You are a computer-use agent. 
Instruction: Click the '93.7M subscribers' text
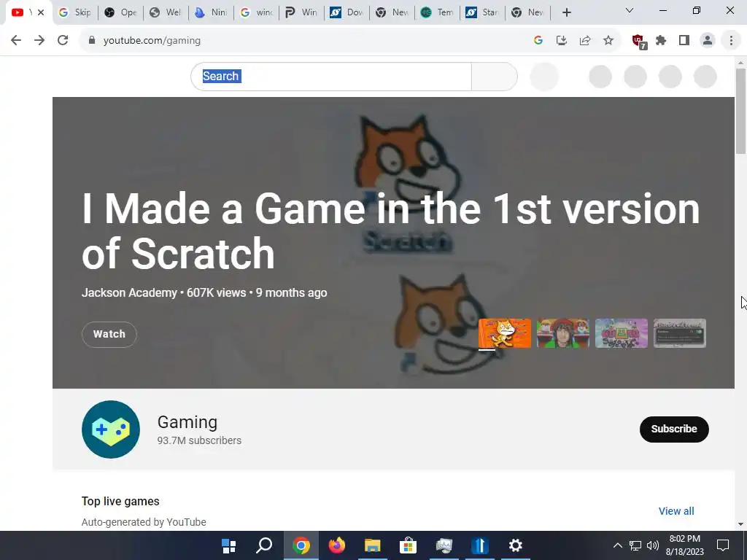click(199, 440)
